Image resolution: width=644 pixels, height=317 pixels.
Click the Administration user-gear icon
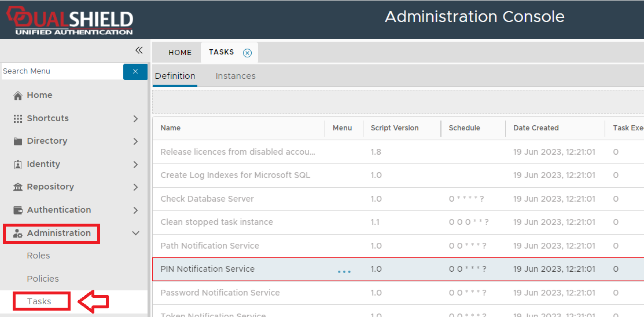click(x=18, y=234)
